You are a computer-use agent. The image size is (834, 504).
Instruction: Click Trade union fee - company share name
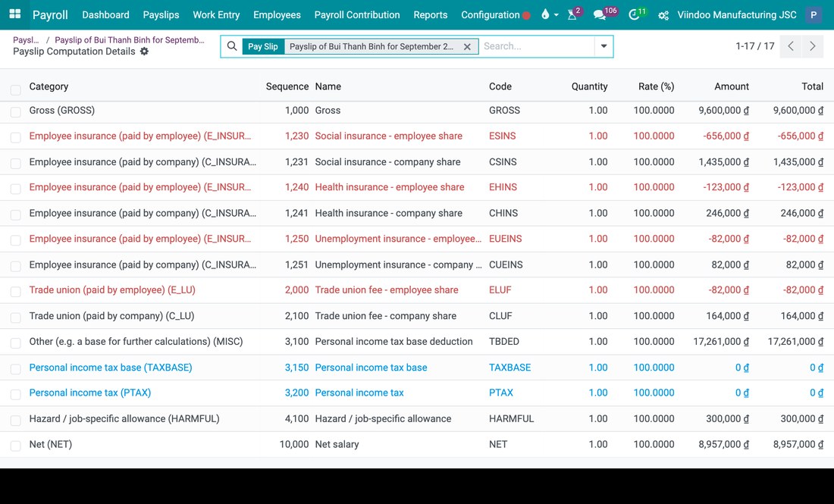point(386,316)
